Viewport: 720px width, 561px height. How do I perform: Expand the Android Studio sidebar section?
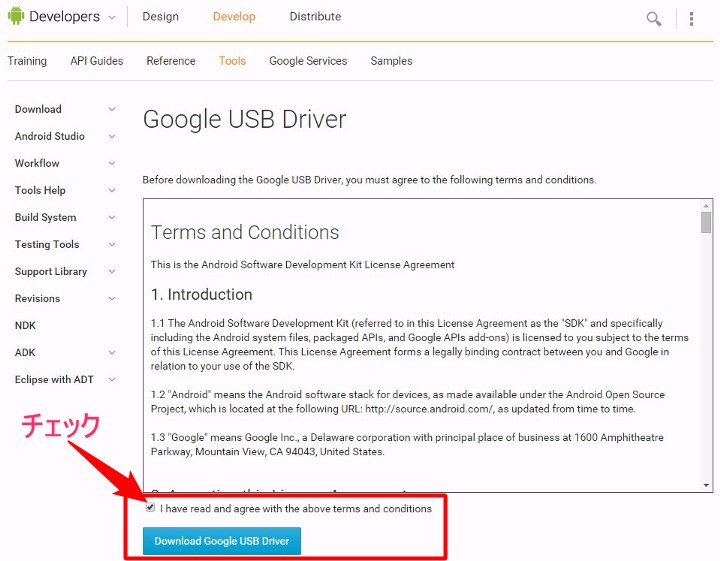112,136
